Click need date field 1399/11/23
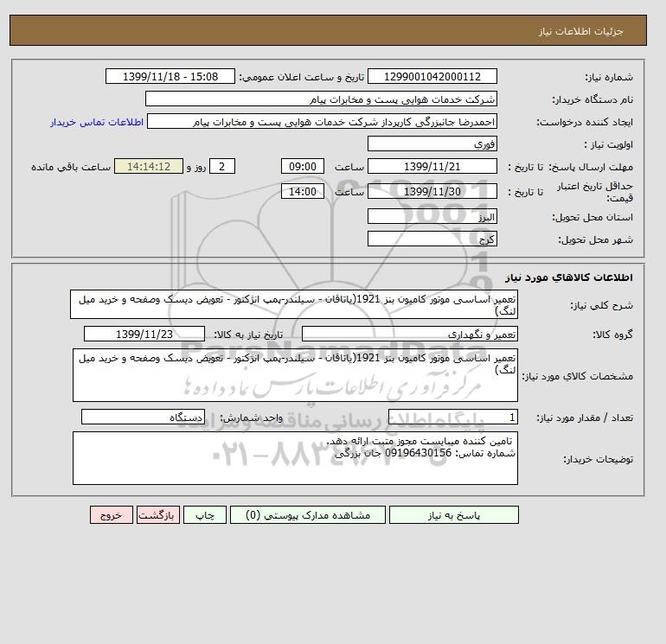 pyautogui.click(x=144, y=334)
